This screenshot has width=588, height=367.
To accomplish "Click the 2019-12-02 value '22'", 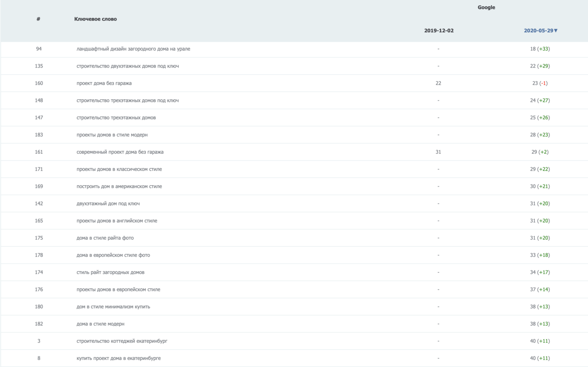I will tap(438, 83).
